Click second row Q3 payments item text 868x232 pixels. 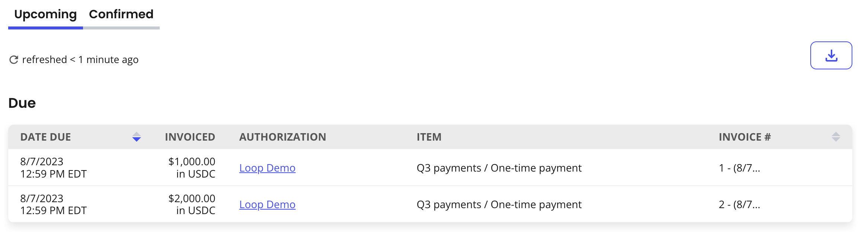pyautogui.click(x=499, y=205)
